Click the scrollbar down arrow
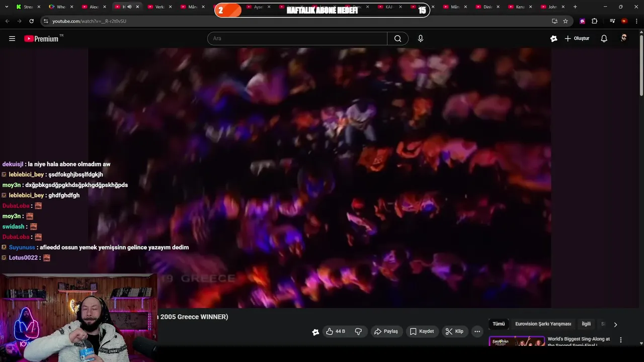Image resolution: width=644 pixels, height=362 pixels. point(641,343)
